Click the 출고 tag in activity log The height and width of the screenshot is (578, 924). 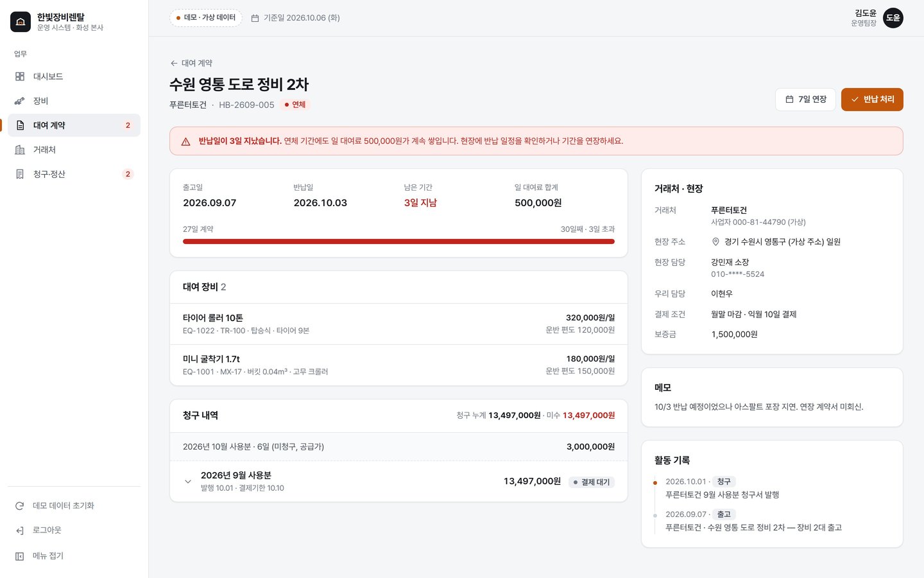(x=724, y=514)
